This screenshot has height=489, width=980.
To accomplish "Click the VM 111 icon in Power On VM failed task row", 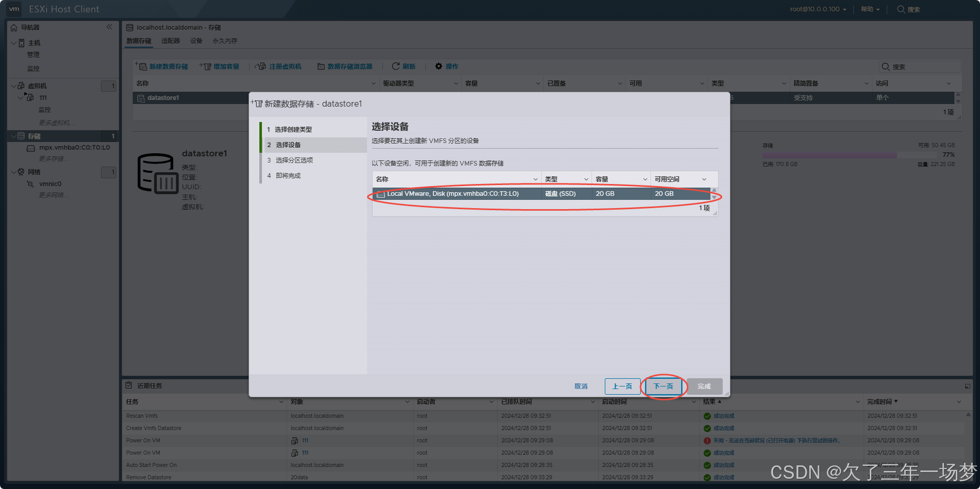I will click(x=295, y=440).
